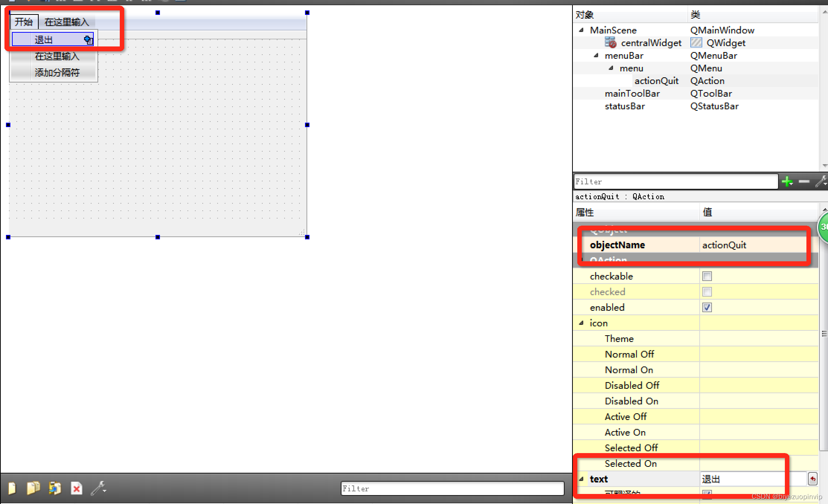This screenshot has width=828, height=504.
Task: Click the Disabled Off property row
Action: [696, 385]
